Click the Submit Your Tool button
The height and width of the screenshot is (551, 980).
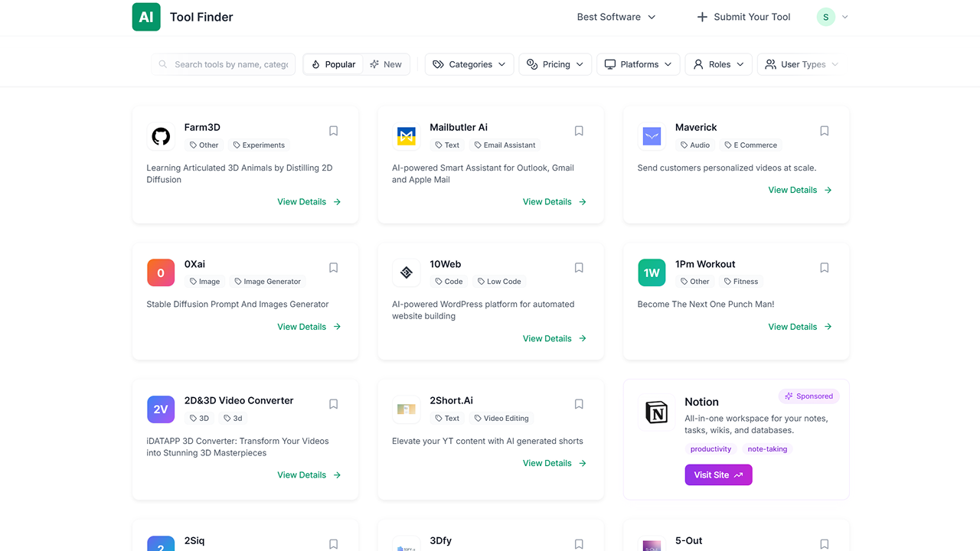[743, 17]
